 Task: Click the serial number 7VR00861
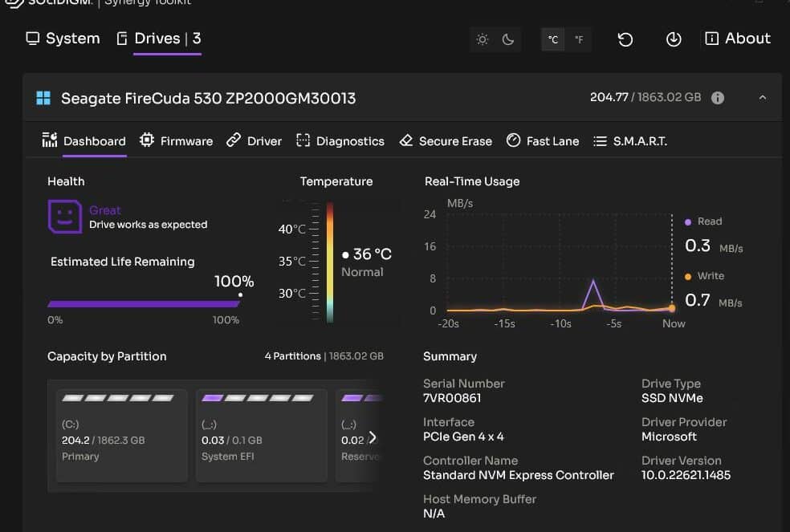(452, 398)
